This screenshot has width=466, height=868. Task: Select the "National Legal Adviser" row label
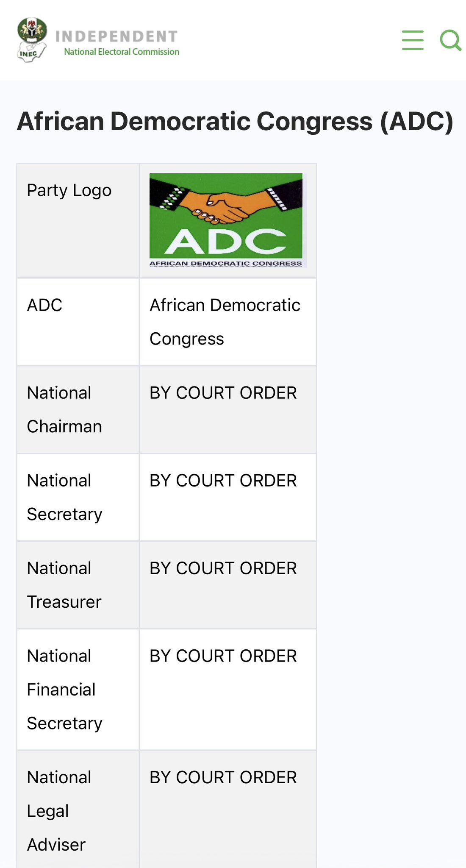[59, 811]
